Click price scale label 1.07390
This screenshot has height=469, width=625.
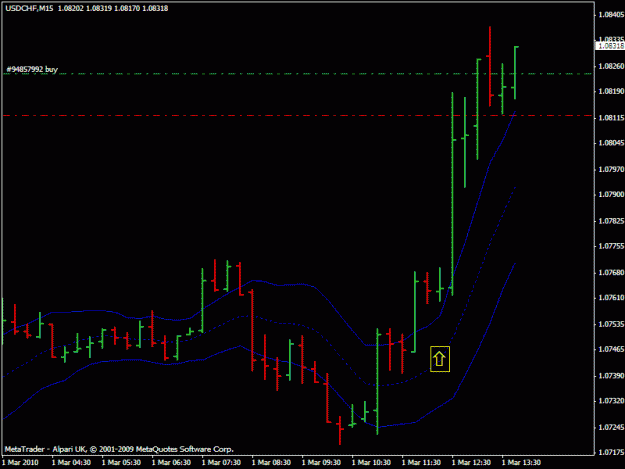click(611, 376)
